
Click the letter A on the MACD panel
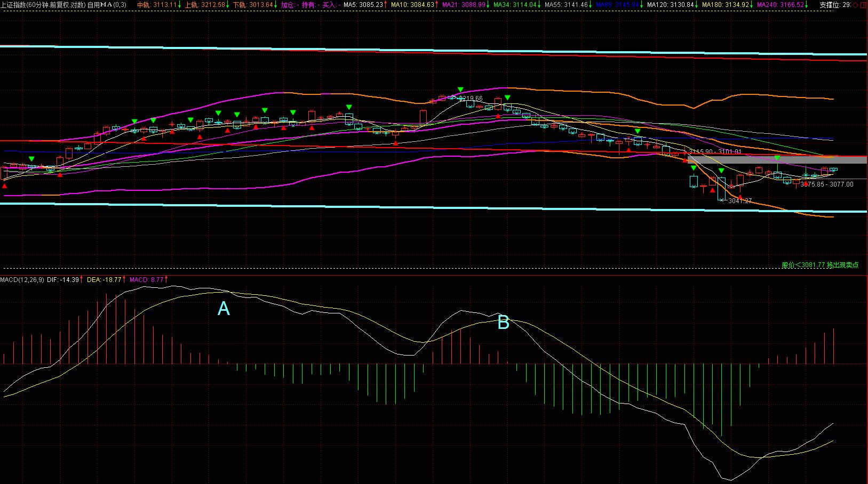click(x=224, y=309)
